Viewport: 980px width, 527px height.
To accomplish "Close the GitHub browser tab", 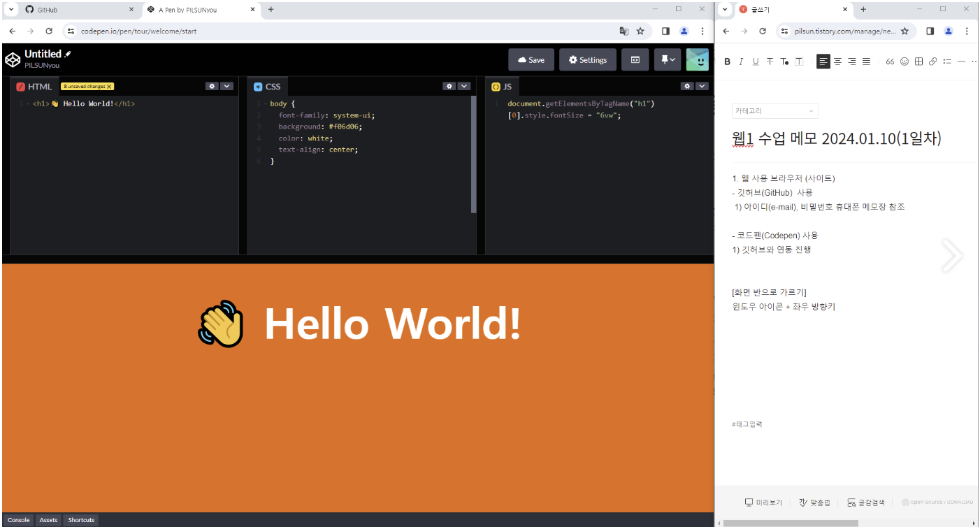I will 131,10.
